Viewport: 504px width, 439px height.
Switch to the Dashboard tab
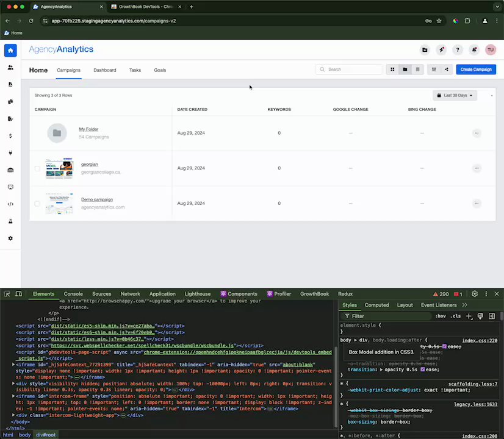coord(105,70)
